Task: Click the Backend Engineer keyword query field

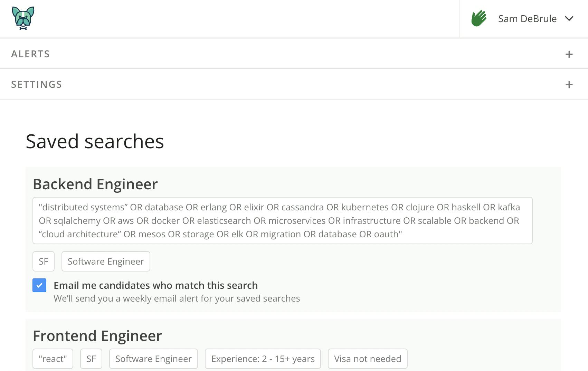Action: click(282, 220)
